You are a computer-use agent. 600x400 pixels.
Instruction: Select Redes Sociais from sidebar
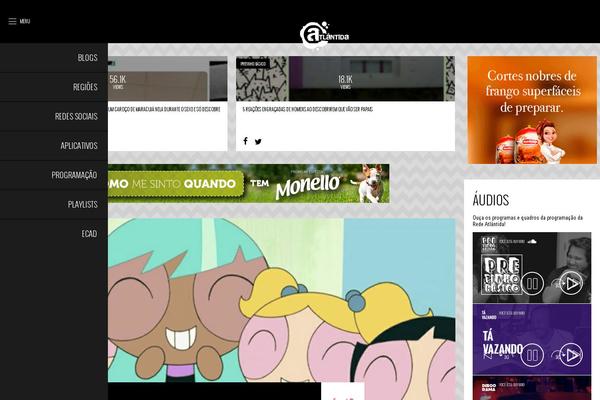click(x=76, y=117)
